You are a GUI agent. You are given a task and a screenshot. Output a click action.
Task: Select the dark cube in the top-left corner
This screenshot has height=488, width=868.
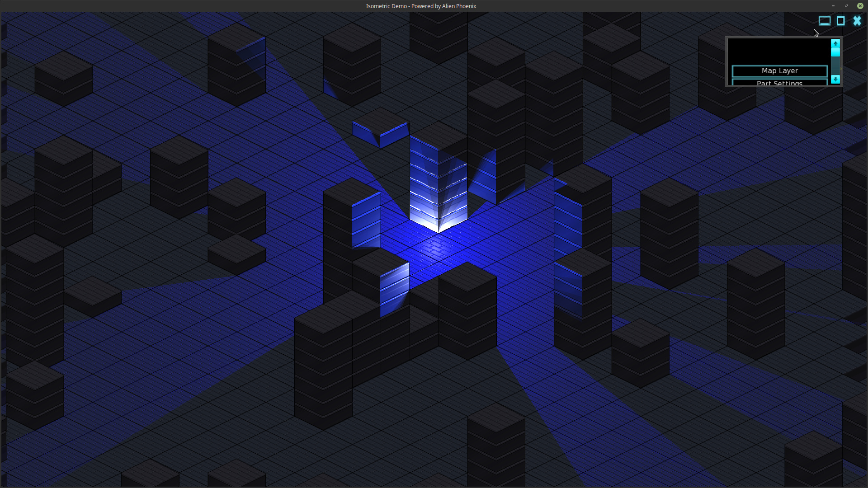(63, 78)
